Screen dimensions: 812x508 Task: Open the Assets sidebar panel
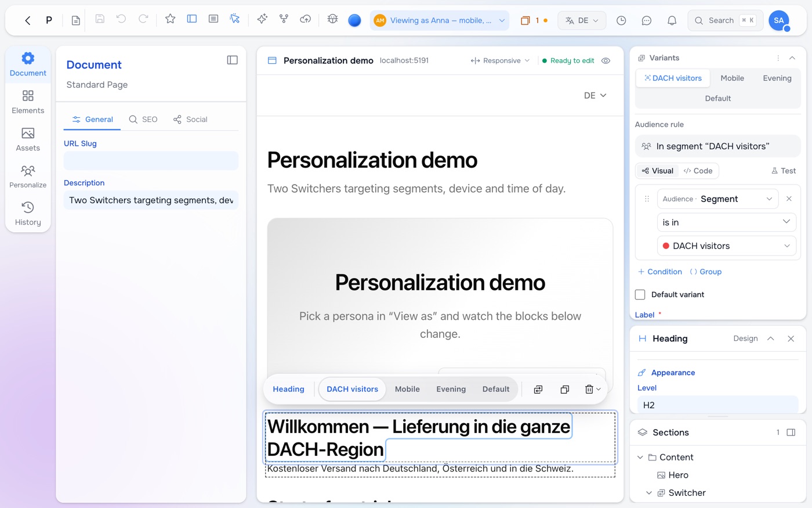[x=28, y=139]
